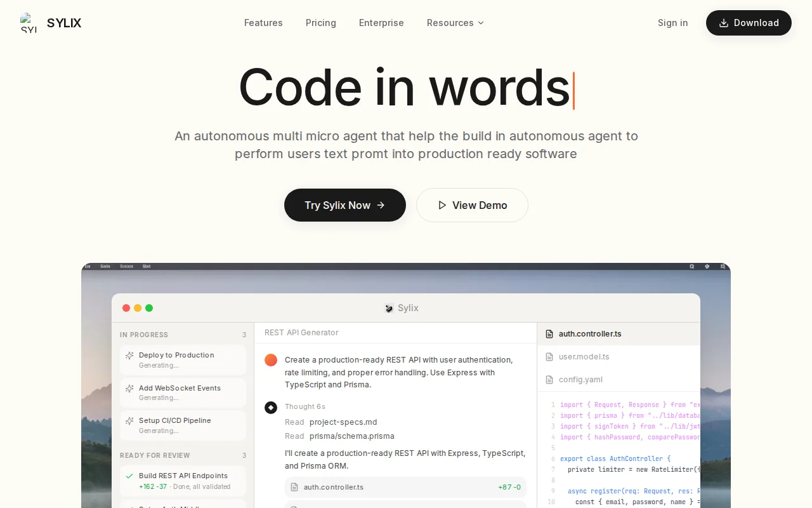Click code line export class AuthController
The width and height of the screenshot is (812, 508).
click(x=615, y=458)
